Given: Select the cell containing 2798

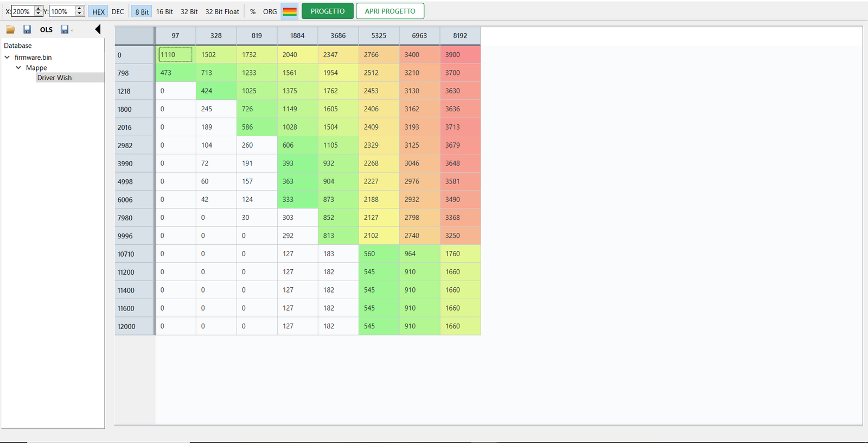Looking at the screenshot, I should point(419,218).
